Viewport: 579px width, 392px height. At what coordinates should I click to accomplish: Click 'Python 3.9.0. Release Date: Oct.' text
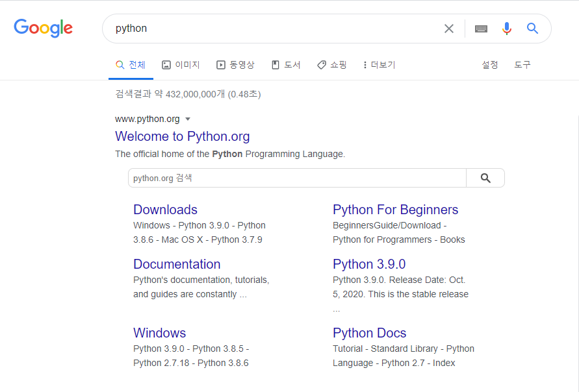coord(399,280)
